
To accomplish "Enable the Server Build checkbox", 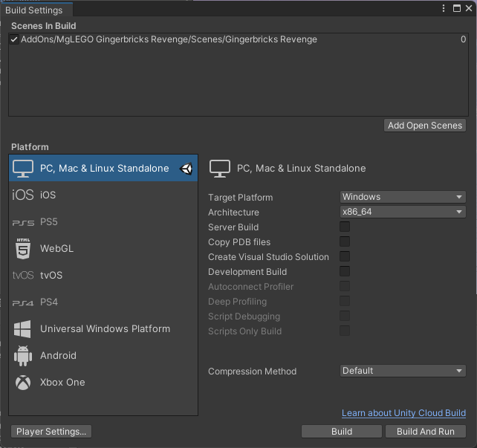I will tap(345, 227).
